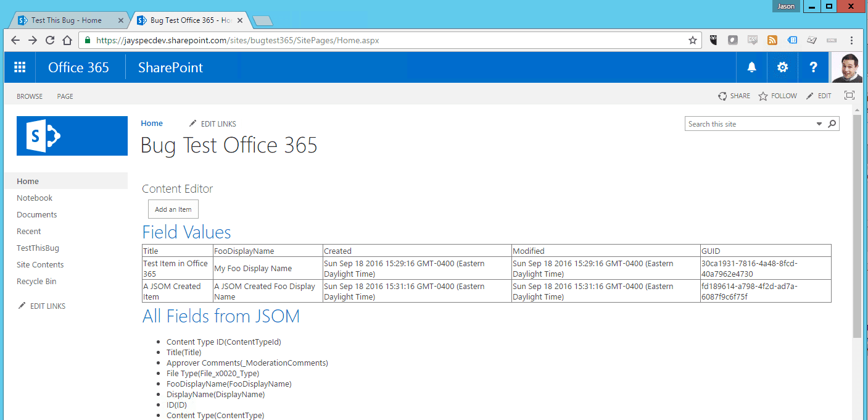The image size is (868, 420).
Task: Click EDIT LINKS in the left sidebar
Action: (x=42, y=306)
